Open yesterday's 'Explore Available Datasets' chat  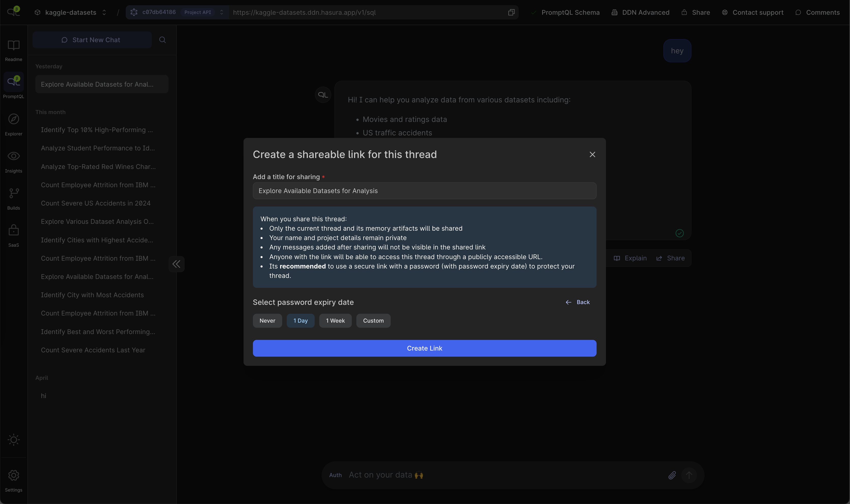click(102, 84)
